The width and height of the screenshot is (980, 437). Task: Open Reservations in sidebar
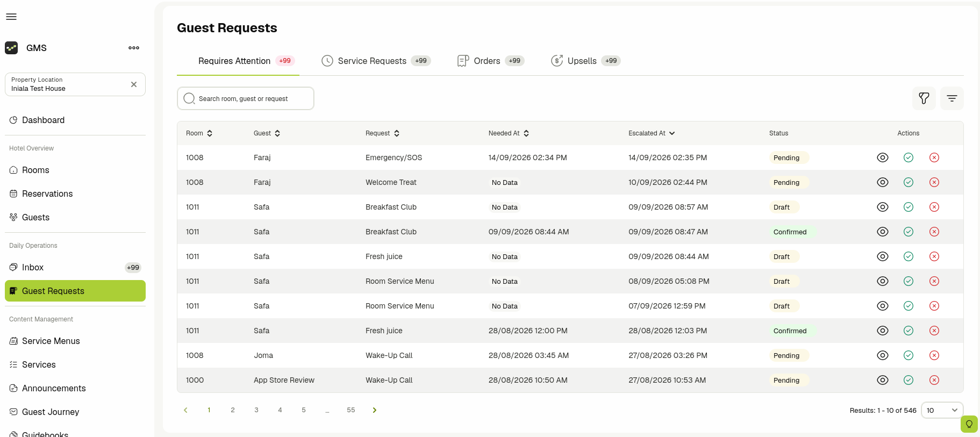click(x=75, y=194)
